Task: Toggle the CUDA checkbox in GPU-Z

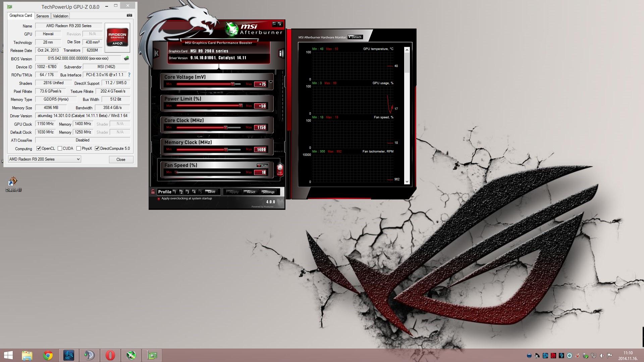Action: [x=60, y=148]
